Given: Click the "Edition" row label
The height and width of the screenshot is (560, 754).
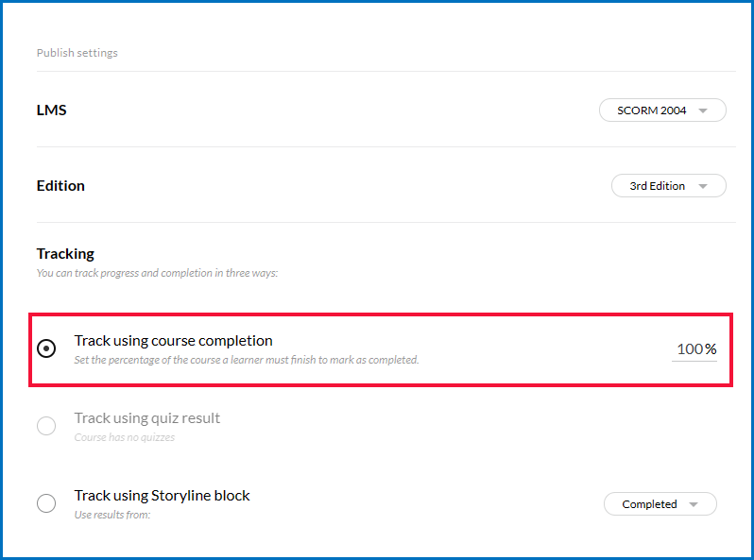Looking at the screenshot, I should 60,186.
